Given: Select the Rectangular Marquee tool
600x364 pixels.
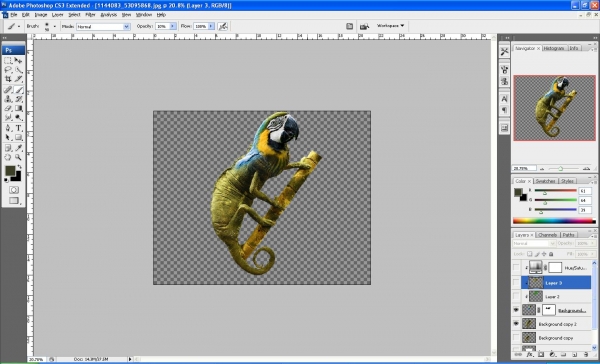Looking at the screenshot, I should click(8, 61).
